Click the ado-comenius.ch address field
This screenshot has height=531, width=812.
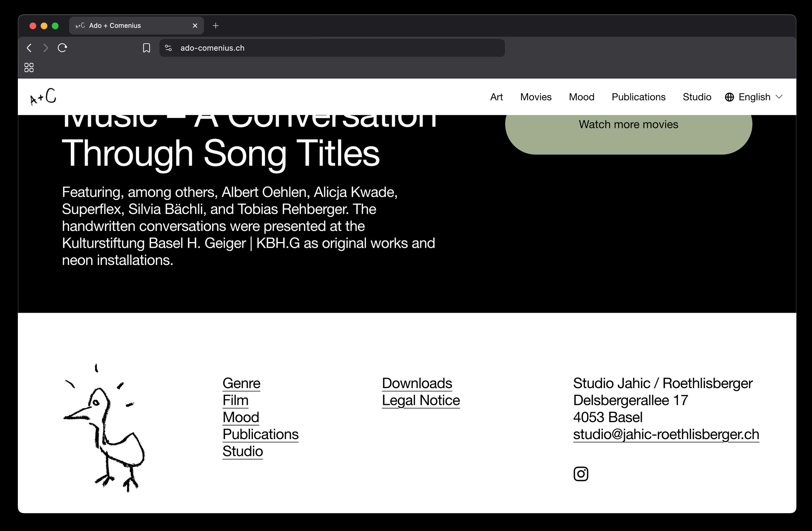(x=332, y=48)
